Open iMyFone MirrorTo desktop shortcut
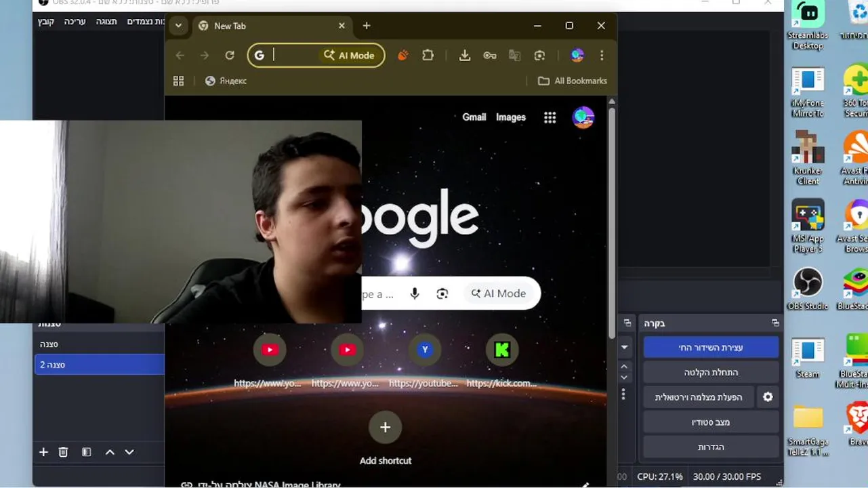Screen dimensions: 868x488 click(808, 92)
